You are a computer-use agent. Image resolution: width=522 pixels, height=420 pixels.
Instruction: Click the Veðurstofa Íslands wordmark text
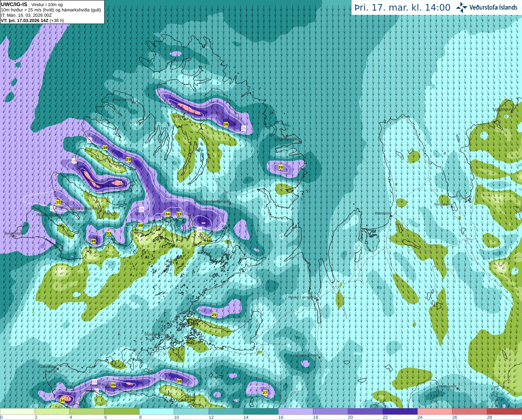point(493,7)
